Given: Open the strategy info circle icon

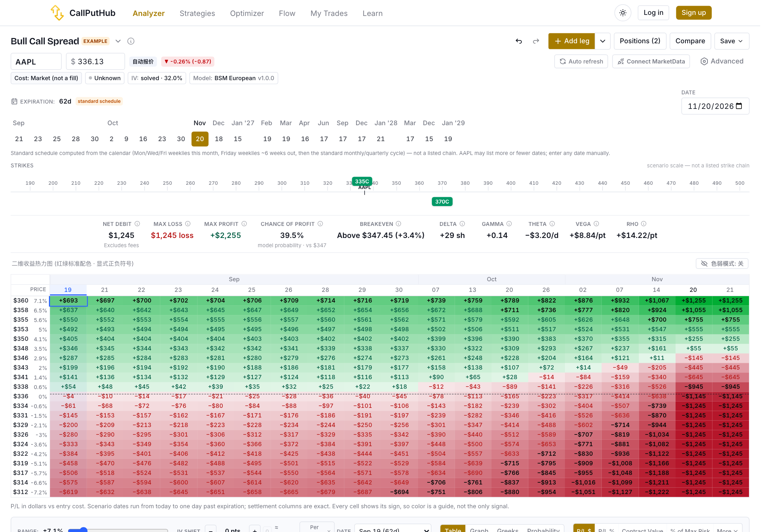Looking at the screenshot, I should tap(131, 41).
